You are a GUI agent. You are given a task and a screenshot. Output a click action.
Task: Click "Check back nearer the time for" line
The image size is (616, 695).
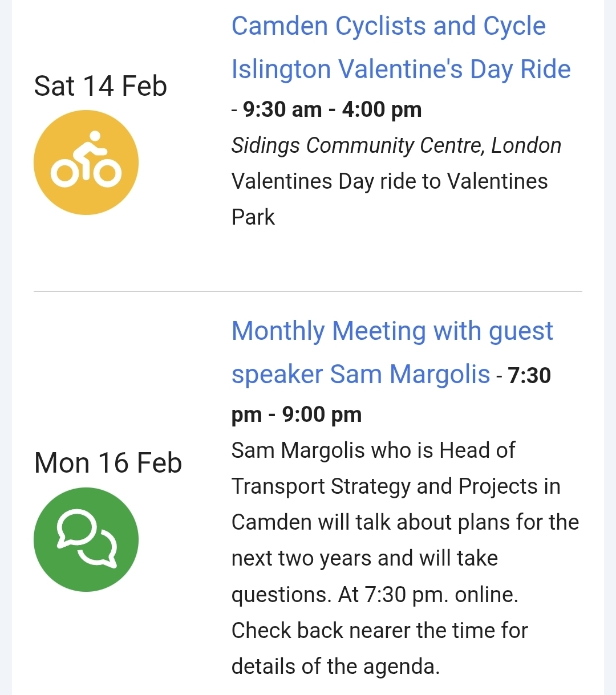pyautogui.click(x=379, y=631)
